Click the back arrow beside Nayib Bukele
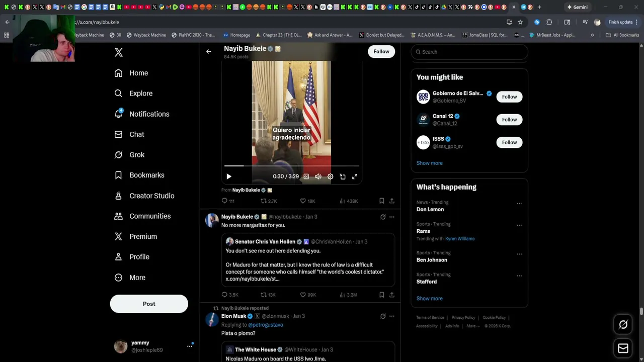 [x=209, y=51]
